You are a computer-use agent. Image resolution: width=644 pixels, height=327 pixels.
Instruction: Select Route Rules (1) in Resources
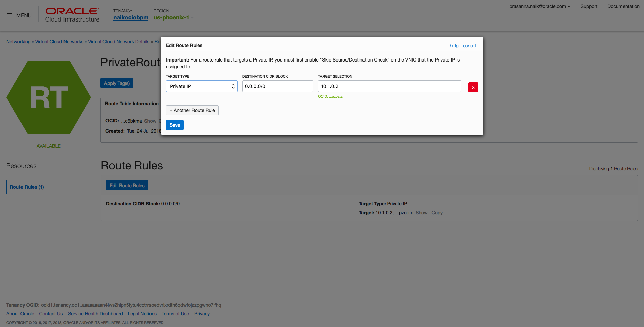(x=27, y=187)
